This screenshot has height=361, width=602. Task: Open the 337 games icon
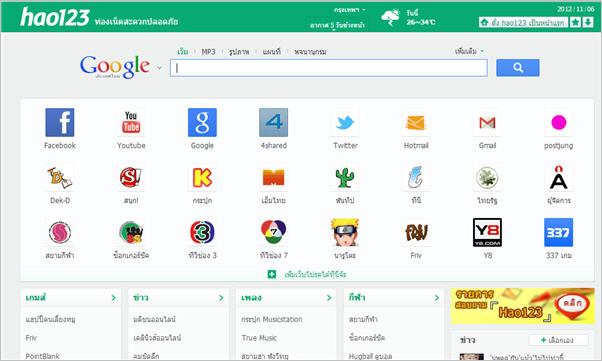tap(559, 232)
